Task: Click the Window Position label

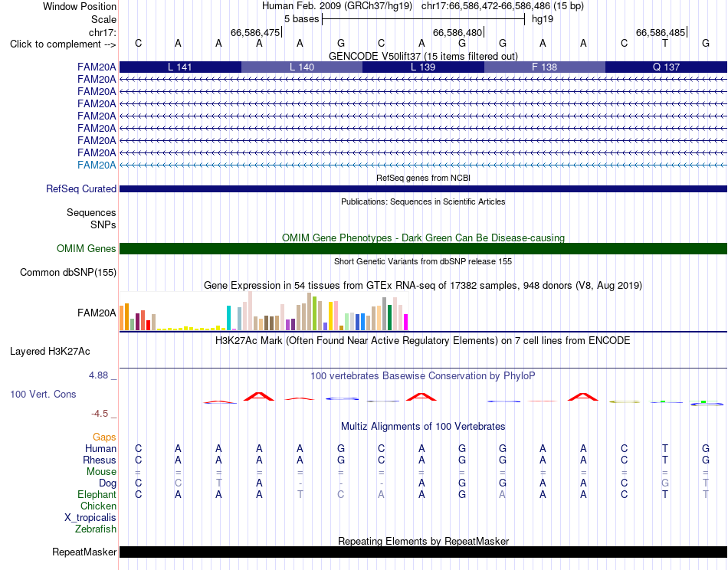Action: tap(80, 6)
